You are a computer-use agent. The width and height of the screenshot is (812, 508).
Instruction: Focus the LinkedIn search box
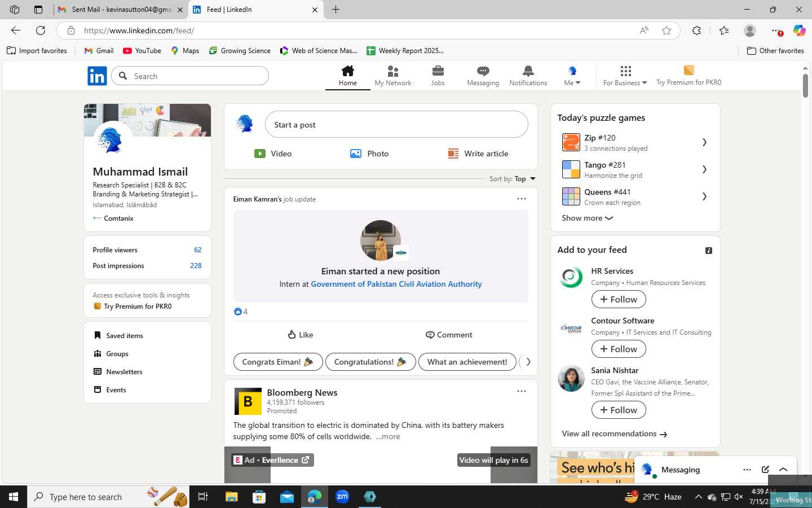190,76
